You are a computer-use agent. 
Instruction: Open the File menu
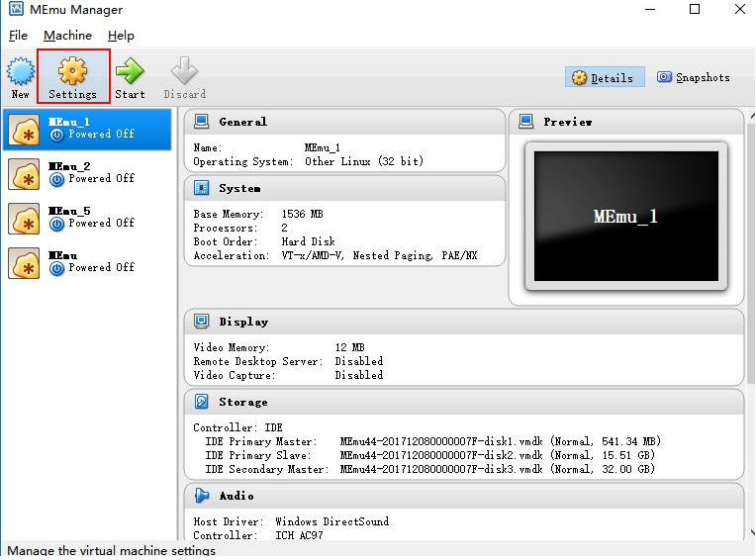pos(19,36)
